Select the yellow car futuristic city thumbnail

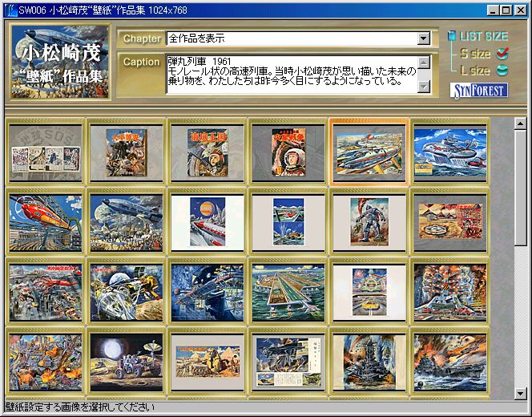tap(369, 293)
